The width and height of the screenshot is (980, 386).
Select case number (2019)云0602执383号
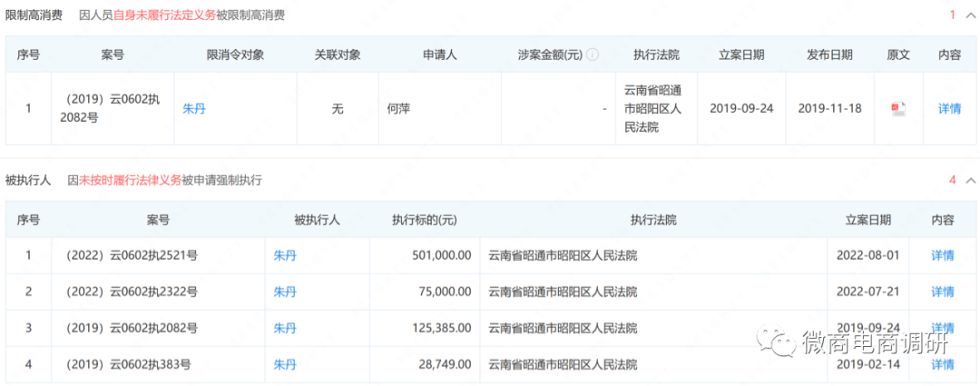click(129, 364)
